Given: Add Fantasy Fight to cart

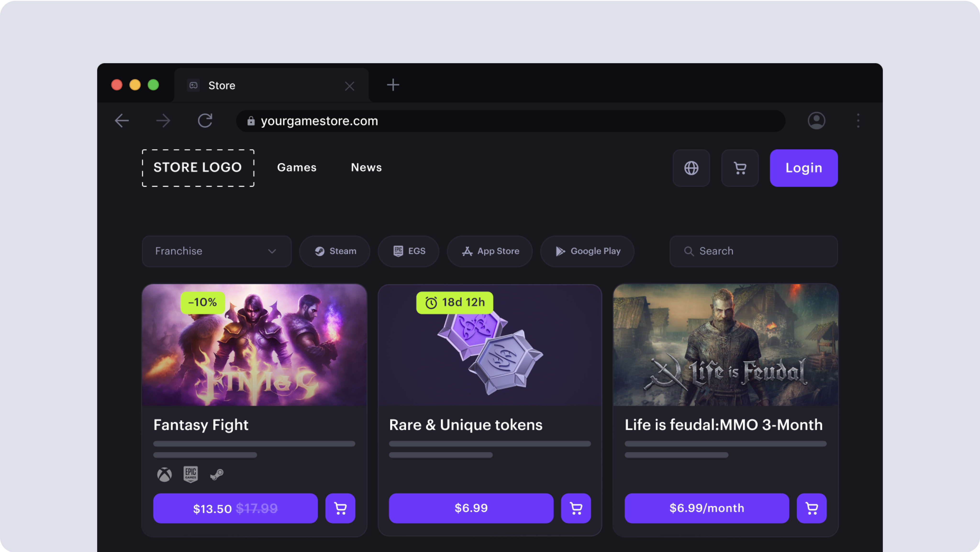Looking at the screenshot, I should point(340,508).
